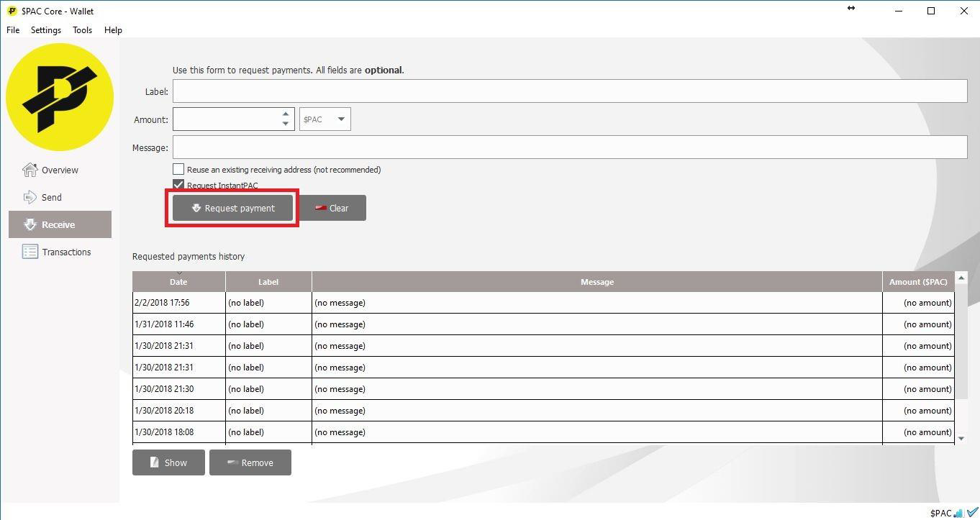Screen dimensions: 980x520
Task: Sort history by the Message column header
Action: [x=597, y=282]
